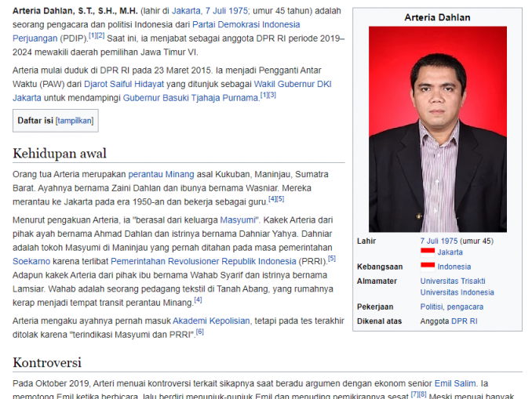532x399 pixels.
Task: Click the Indonesian flag icon beside Jakarta
Action: (x=428, y=252)
